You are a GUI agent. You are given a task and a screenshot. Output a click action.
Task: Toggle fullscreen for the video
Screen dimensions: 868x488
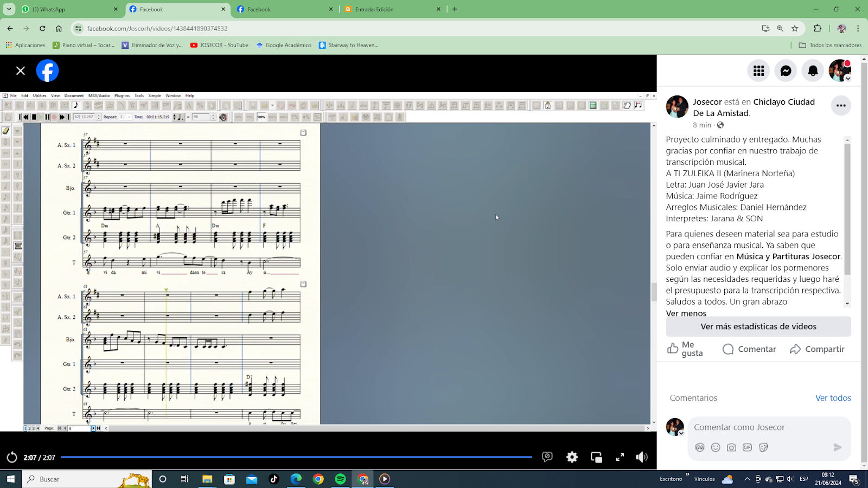tap(620, 457)
